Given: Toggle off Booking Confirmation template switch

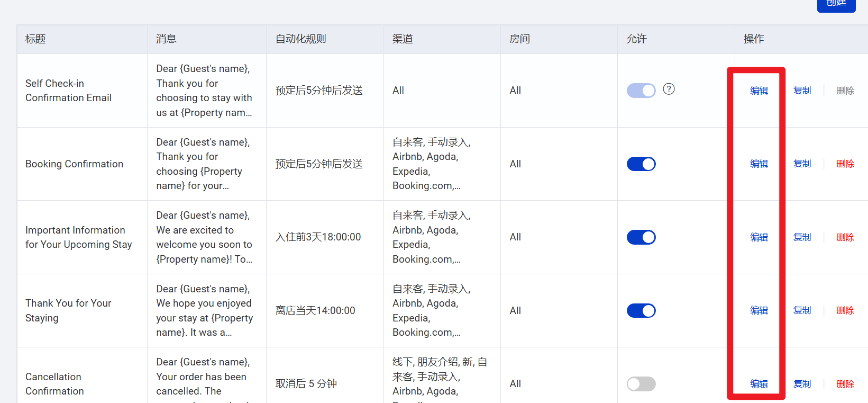Looking at the screenshot, I should 641,164.
